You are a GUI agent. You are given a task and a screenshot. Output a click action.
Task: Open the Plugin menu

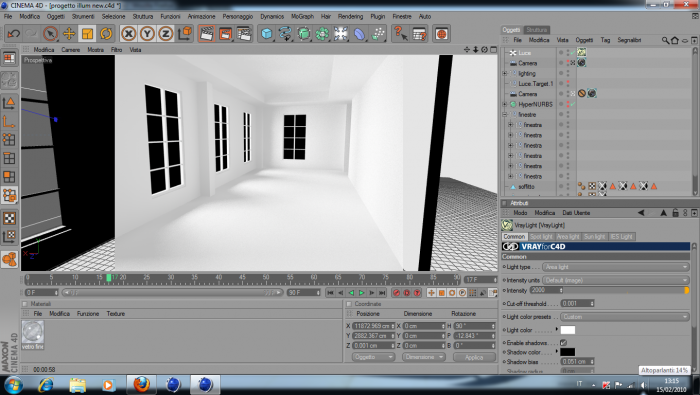378,17
